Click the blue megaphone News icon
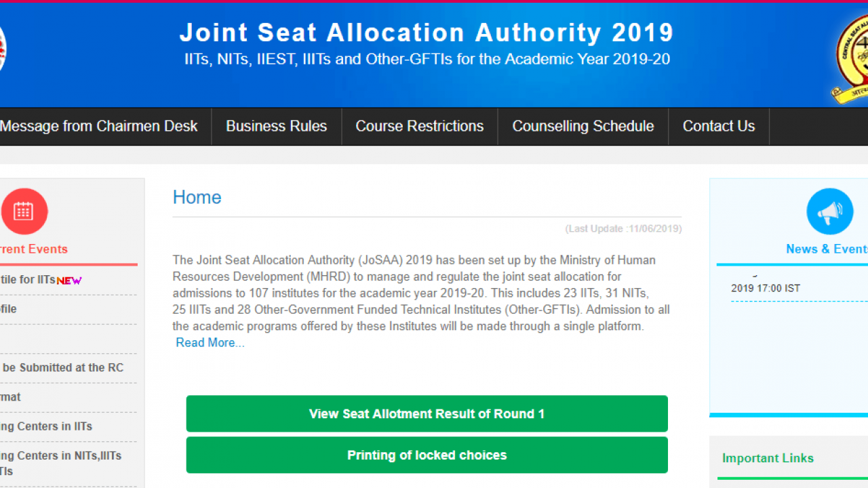 (829, 211)
